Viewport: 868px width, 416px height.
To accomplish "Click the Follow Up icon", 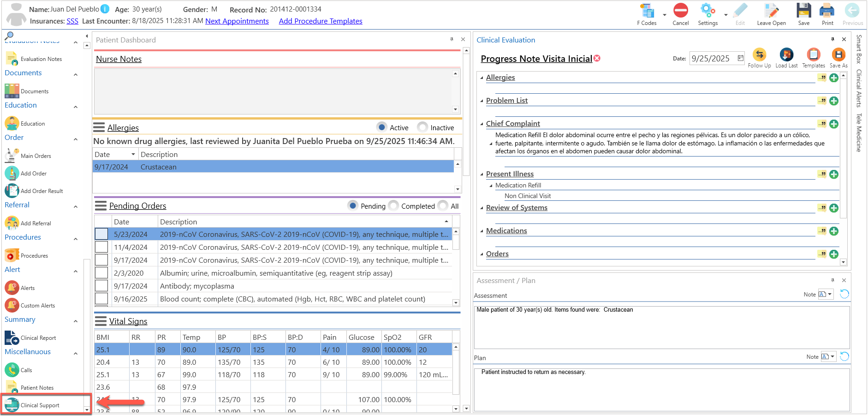I will pyautogui.click(x=759, y=55).
